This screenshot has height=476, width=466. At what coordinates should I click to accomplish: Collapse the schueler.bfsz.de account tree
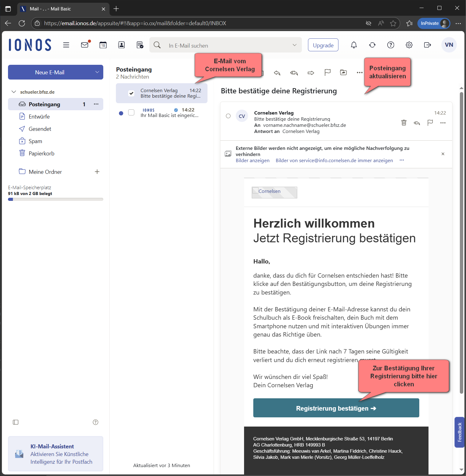(14, 92)
